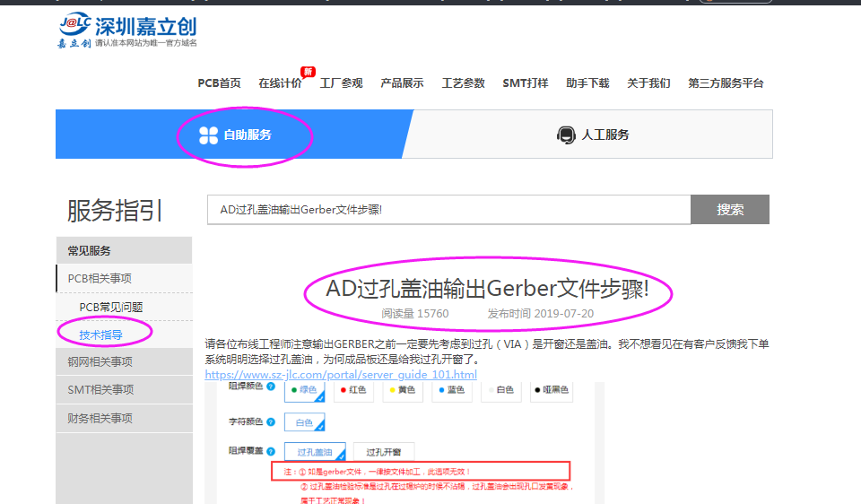Viewport: 861px width, 504px height.
Task: Click the 自助服务 four-petal icon
Action: [x=209, y=135]
